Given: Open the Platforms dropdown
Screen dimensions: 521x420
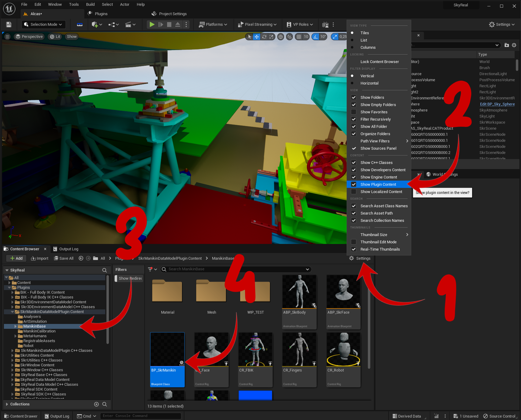Looking at the screenshot, I should click(213, 25).
